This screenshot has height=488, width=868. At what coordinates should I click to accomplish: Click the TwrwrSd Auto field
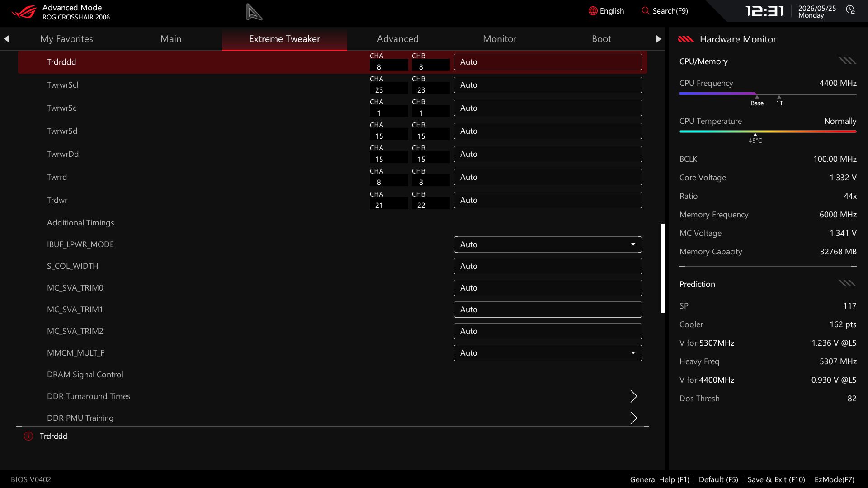click(547, 131)
